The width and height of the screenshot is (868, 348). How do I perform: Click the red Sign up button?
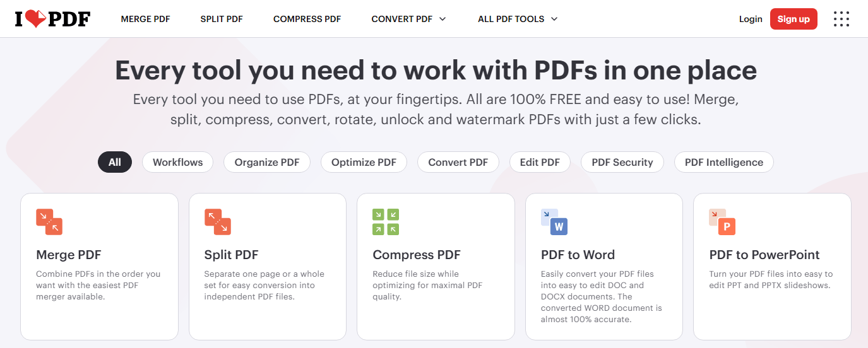[794, 19]
